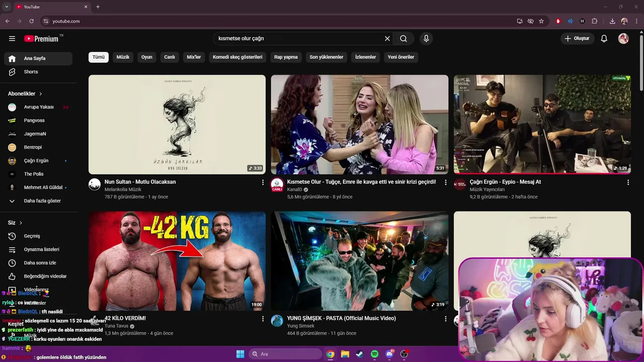Click the Oluştur create button
This screenshot has height=362, width=644.
pos(578,39)
